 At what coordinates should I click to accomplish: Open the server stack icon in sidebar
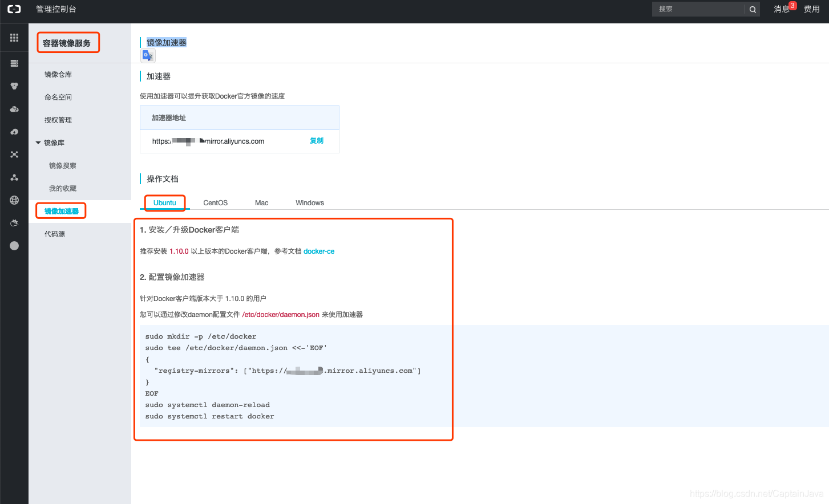[14, 63]
